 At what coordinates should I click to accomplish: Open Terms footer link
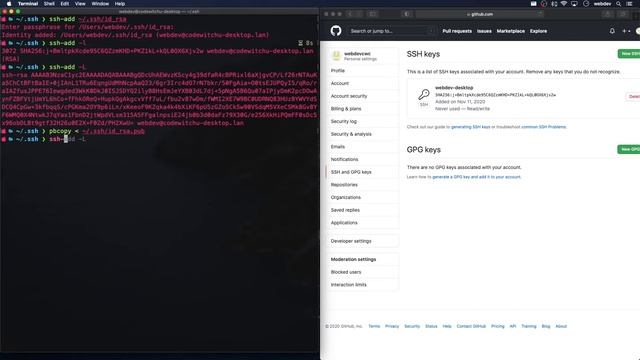pyautogui.click(x=374, y=326)
